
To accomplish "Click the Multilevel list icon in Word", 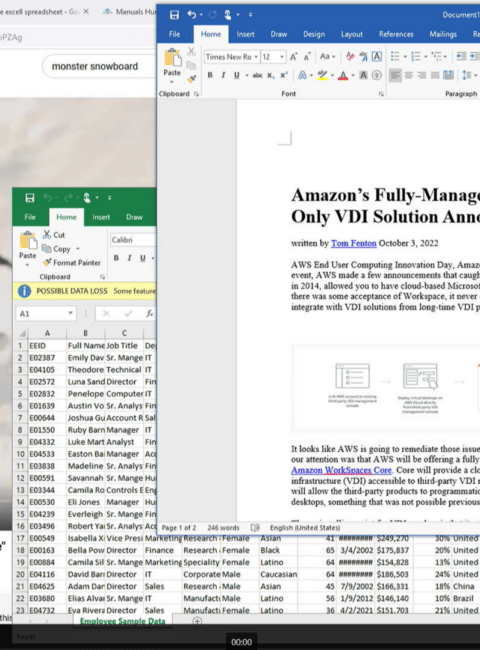I will click(436, 56).
